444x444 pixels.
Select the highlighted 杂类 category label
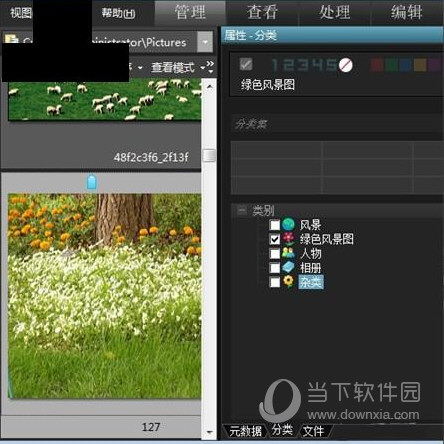[x=311, y=282]
